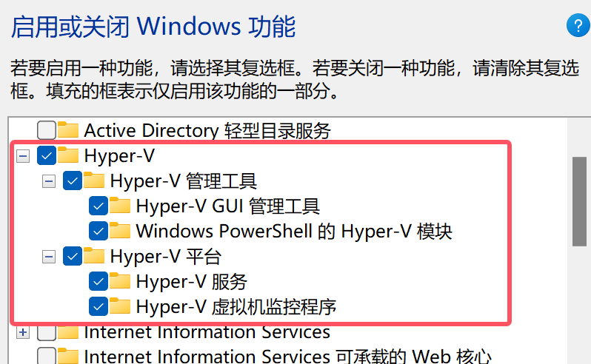Collapse the Hyper-V 平台 node
591x364 pixels.
[49, 257]
